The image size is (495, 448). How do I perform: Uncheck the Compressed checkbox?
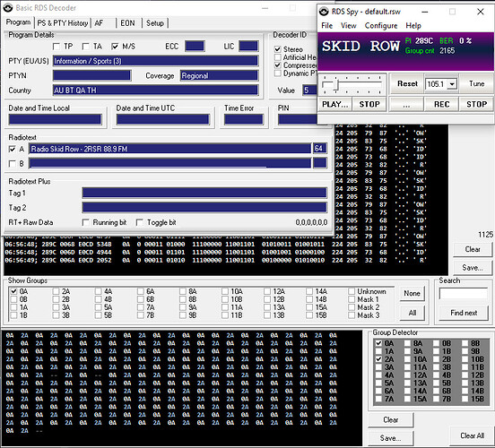pos(277,65)
